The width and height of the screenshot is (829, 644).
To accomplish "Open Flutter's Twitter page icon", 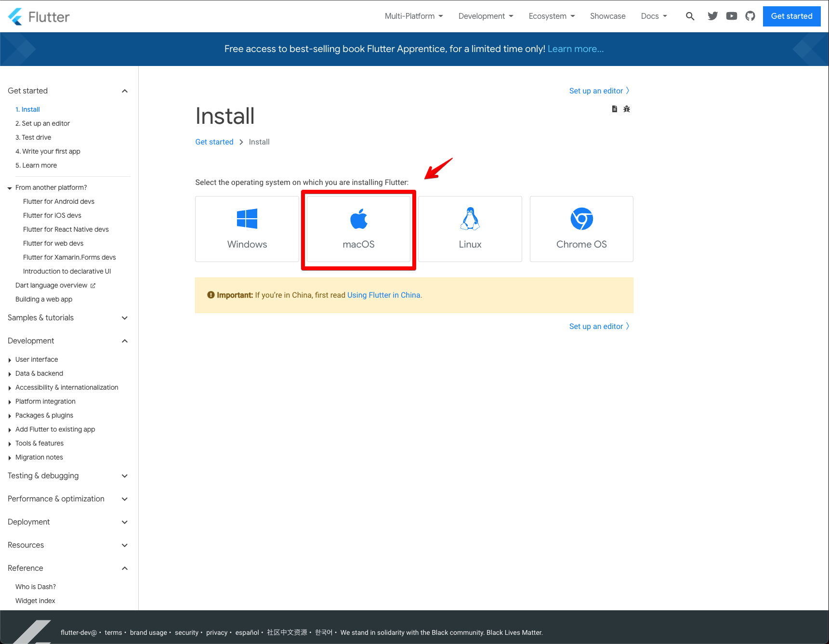I will click(713, 16).
